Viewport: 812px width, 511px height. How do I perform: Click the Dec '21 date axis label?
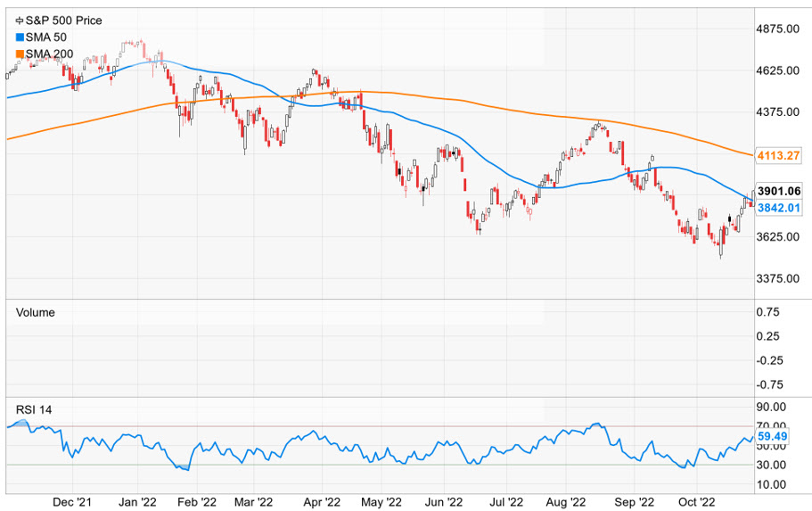(x=73, y=502)
